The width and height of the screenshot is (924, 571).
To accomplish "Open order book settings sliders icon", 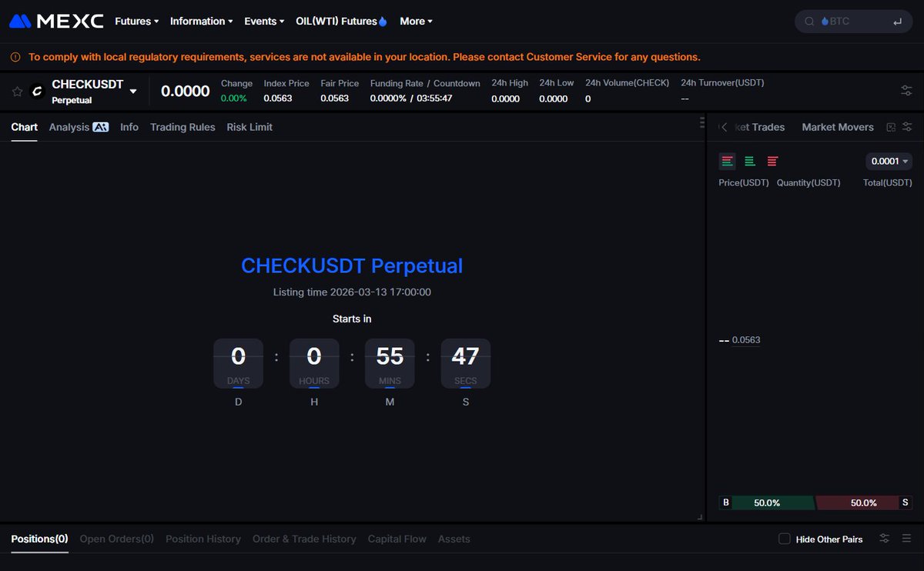I will tap(907, 127).
